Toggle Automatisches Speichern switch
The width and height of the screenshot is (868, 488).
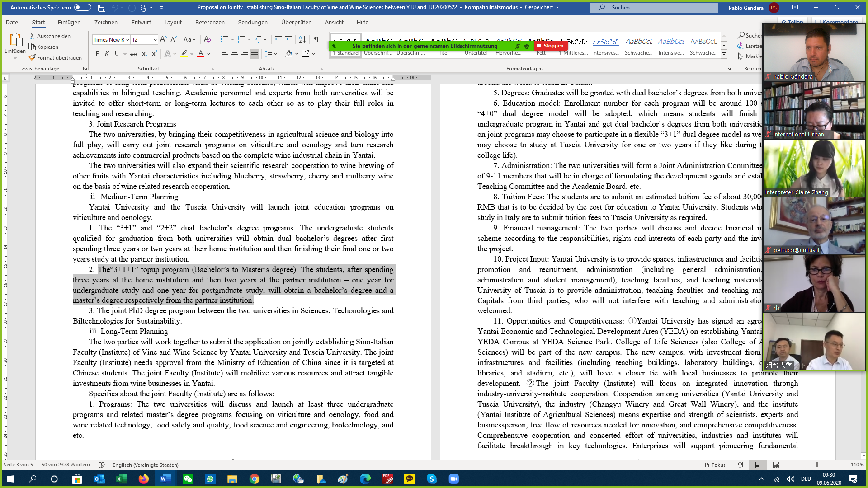[83, 7]
